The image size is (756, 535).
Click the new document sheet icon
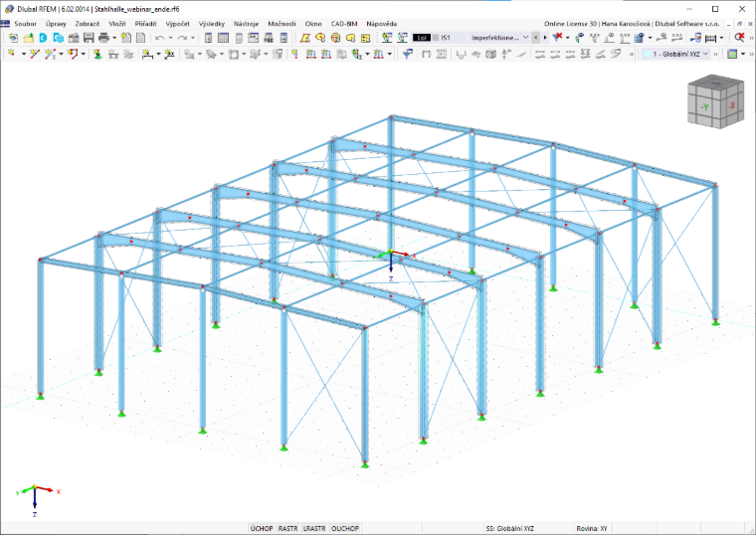126,38
